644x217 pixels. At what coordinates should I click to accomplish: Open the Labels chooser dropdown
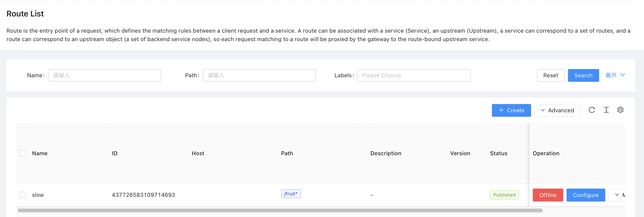(x=414, y=75)
